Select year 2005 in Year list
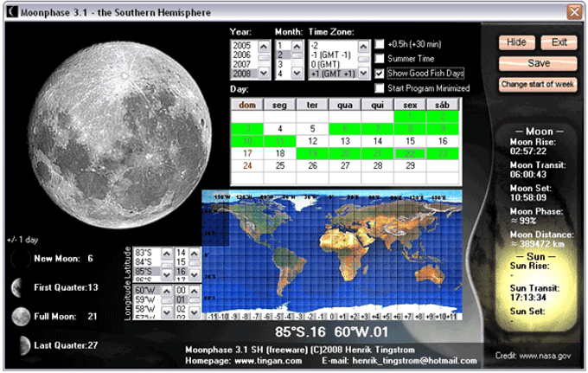Image resolution: width=588 pixels, height=373 pixels. [x=244, y=46]
